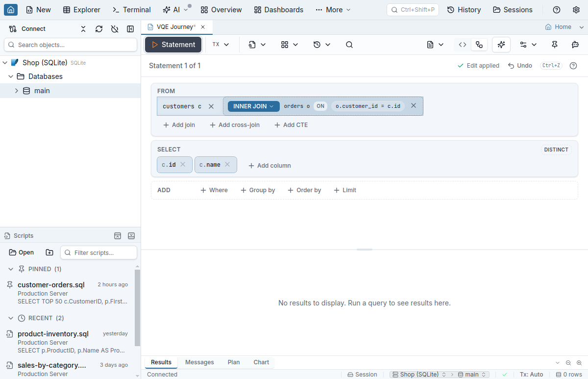The image size is (588, 379).
Task: Open the grid layout dropdown
Action: click(x=290, y=45)
